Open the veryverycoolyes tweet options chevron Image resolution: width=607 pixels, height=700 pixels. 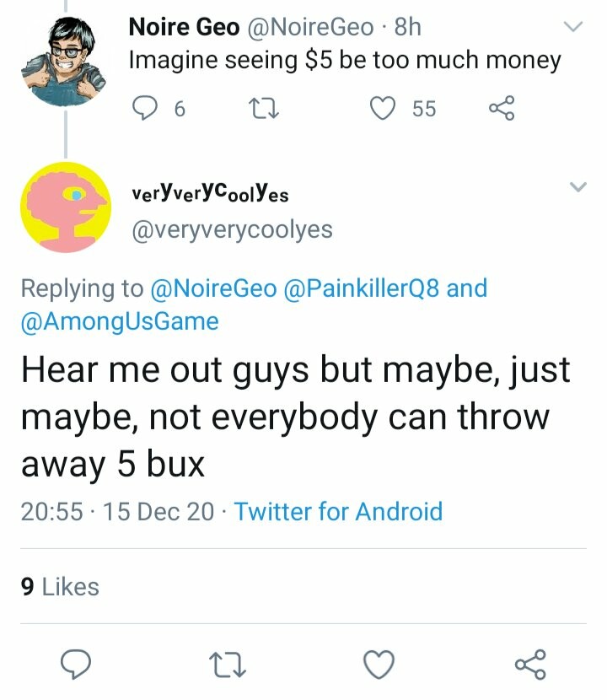coord(577,186)
